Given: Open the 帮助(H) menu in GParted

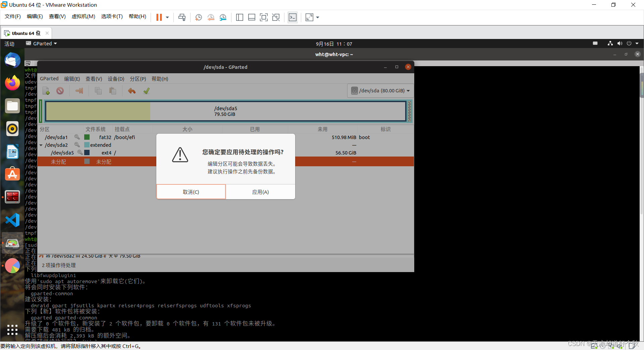Looking at the screenshot, I should pyautogui.click(x=160, y=79).
